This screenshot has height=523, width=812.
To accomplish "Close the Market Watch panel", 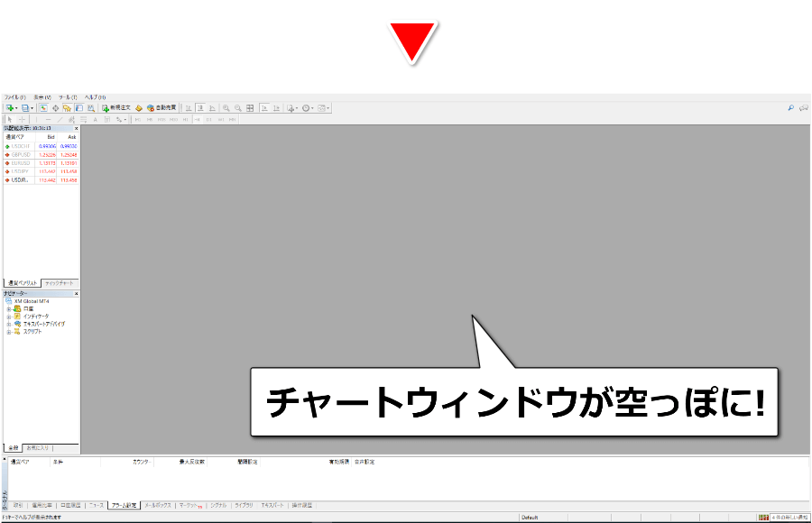I will [x=76, y=128].
